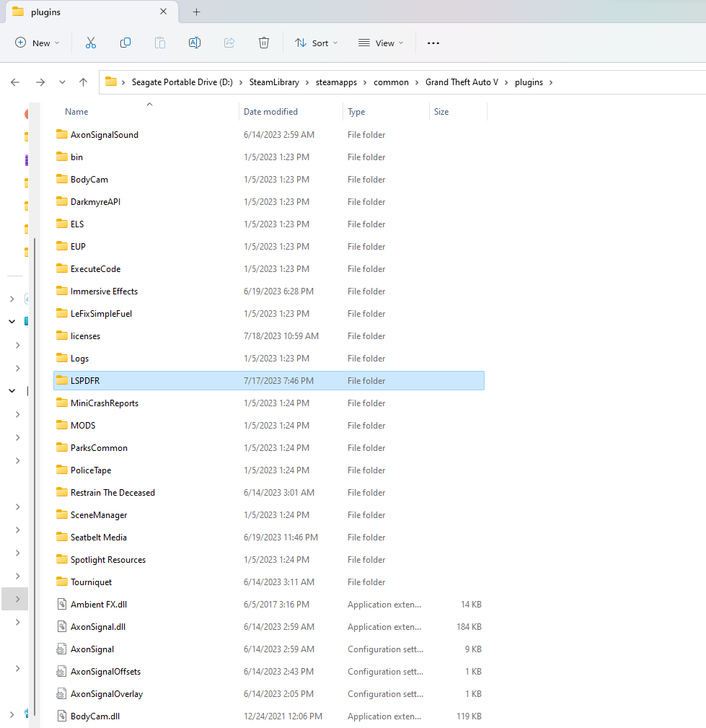Click the Rename icon in toolbar
The image size is (706, 728).
coord(195,43)
